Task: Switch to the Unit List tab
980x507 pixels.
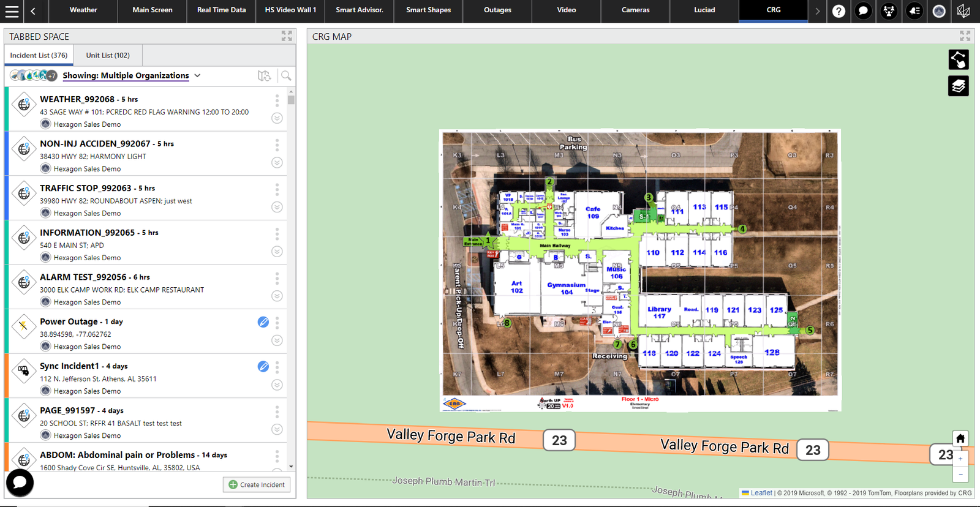Action: point(108,55)
